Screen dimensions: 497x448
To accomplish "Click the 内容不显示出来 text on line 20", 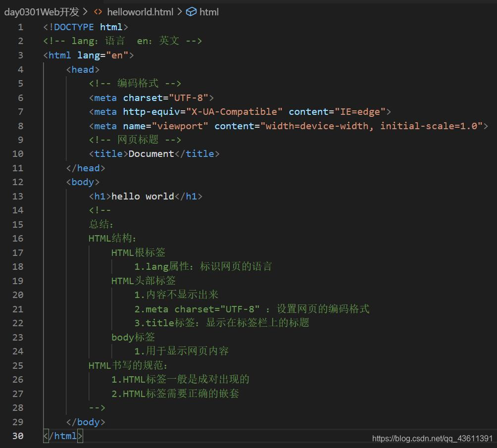I will [182, 295].
